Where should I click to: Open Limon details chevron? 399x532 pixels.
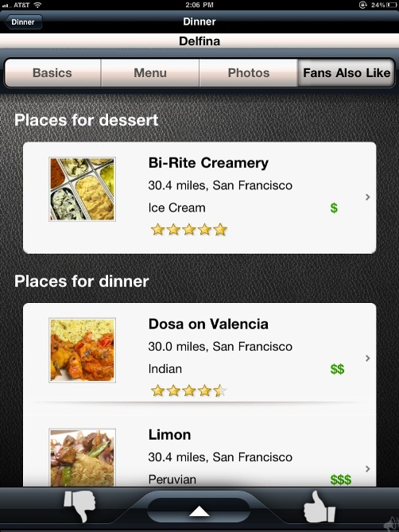pos(368,469)
